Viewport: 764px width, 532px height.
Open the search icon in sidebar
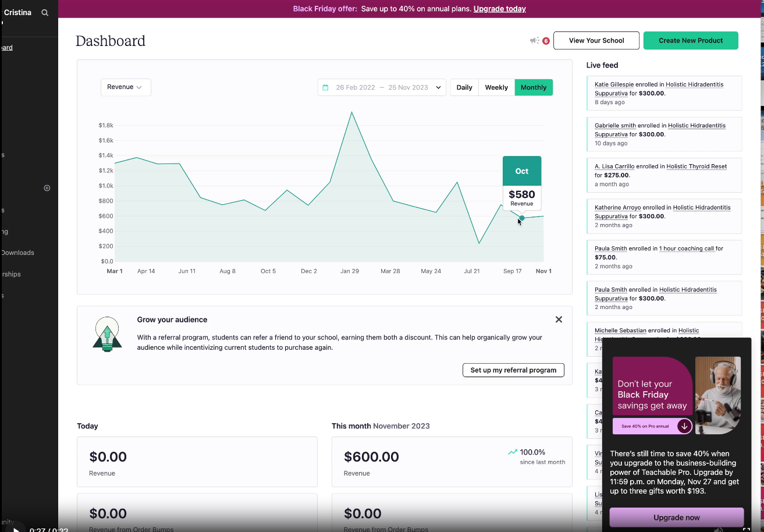click(x=45, y=12)
